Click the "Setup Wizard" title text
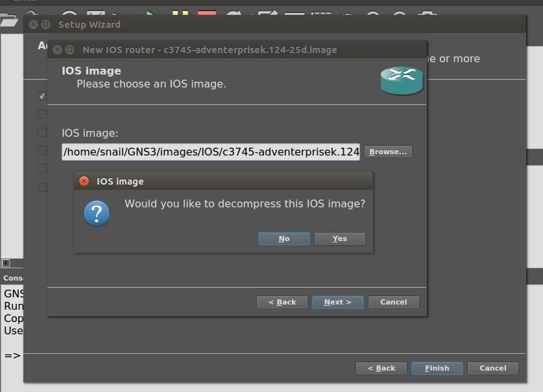 pyautogui.click(x=90, y=25)
